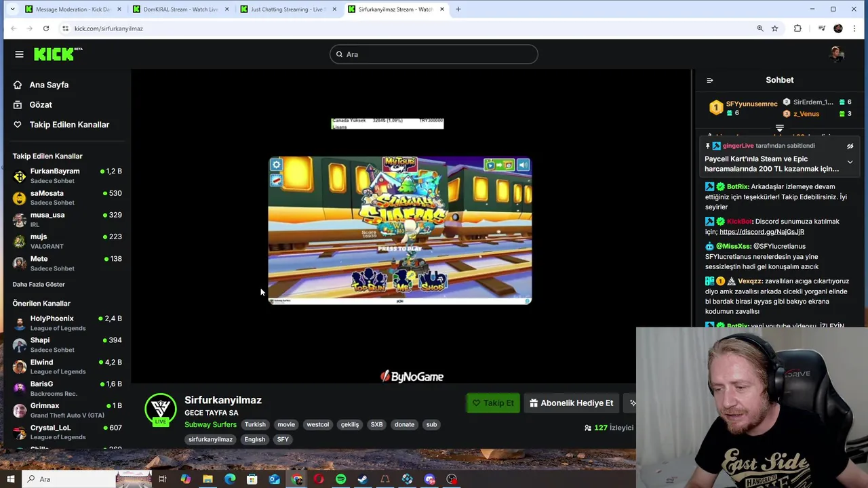
Task: Expand the gift leaderboard with the small down arrow
Action: coord(780,128)
